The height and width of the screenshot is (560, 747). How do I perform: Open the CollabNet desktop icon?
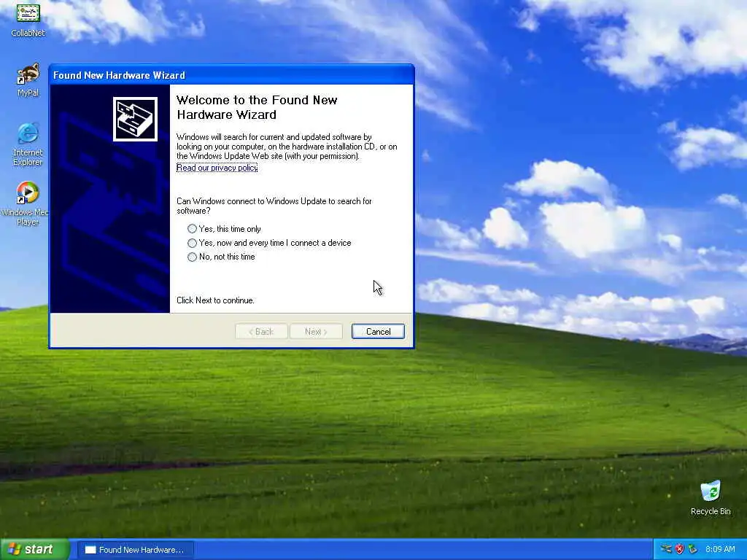tap(28, 19)
